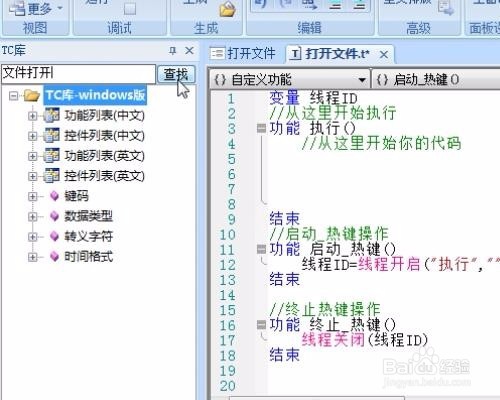The width and height of the screenshot is (500, 400).
Task: Click the purple diamond icon beside 数据类型
Action: pos(54,216)
